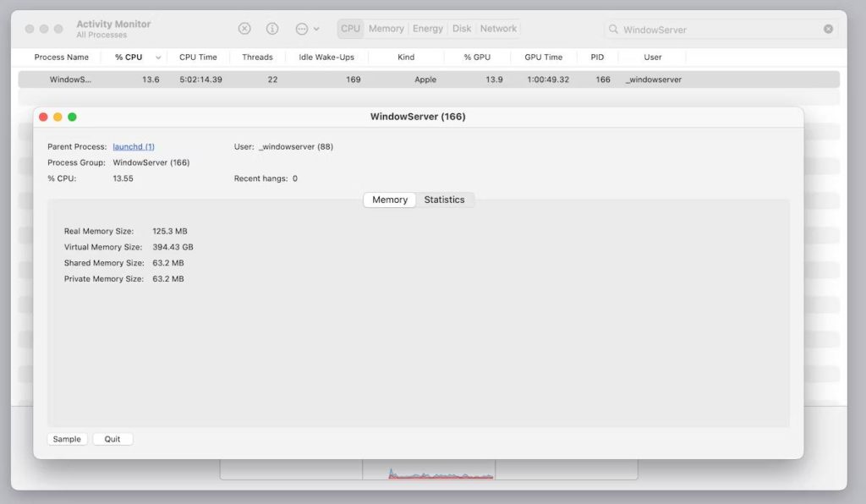The image size is (866, 504).
Task: Sort by CPU Time column
Action: (x=198, y=58)
